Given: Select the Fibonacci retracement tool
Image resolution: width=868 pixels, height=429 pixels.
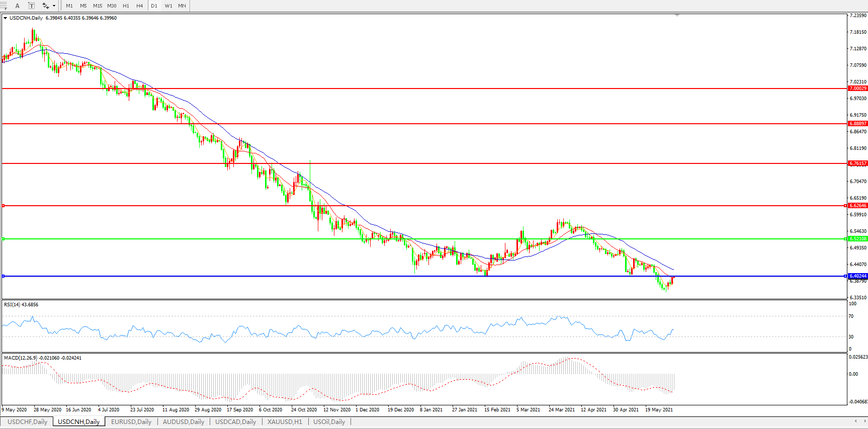Looking at the screenshot, I should (4, 6).
